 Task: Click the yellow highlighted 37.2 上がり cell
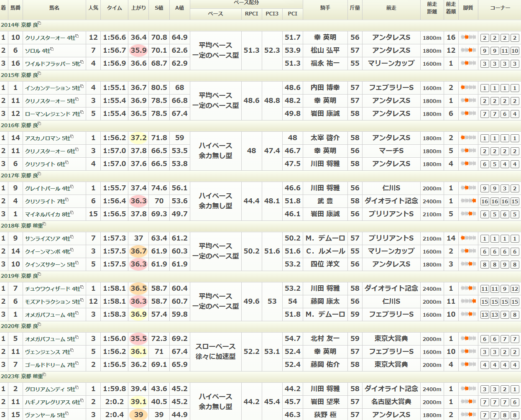click(138, 138)
